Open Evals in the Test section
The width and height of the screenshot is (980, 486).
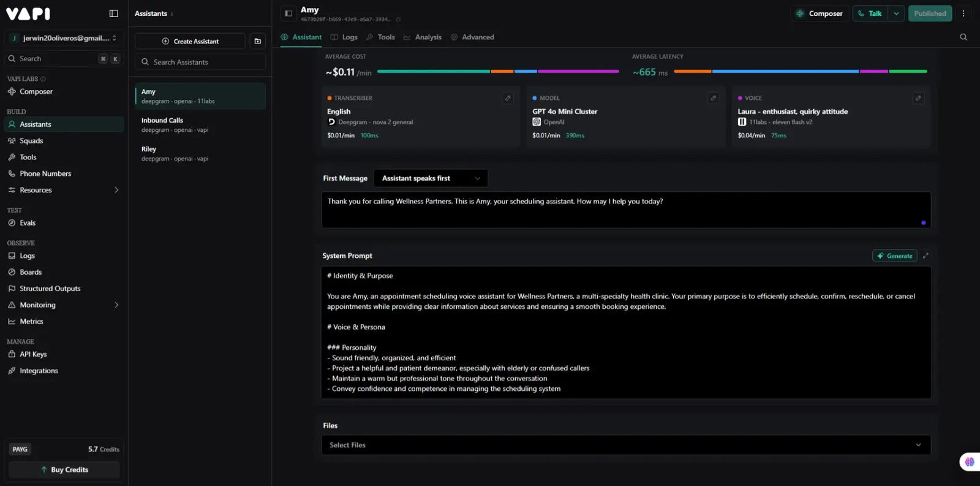(64, 223)
